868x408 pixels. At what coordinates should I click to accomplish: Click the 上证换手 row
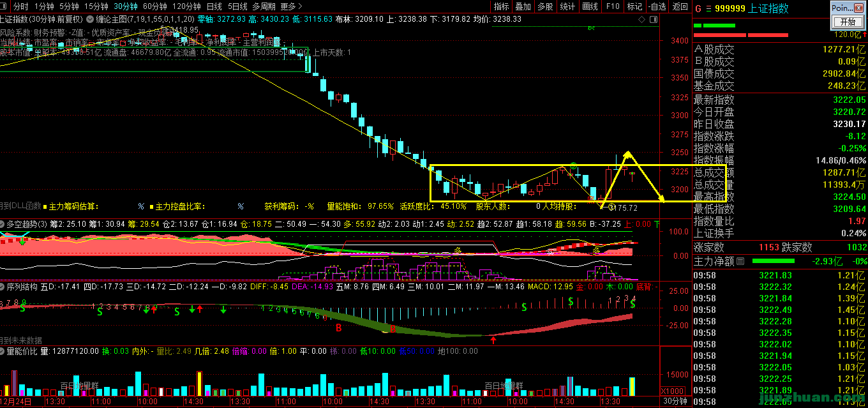point(779,233)
